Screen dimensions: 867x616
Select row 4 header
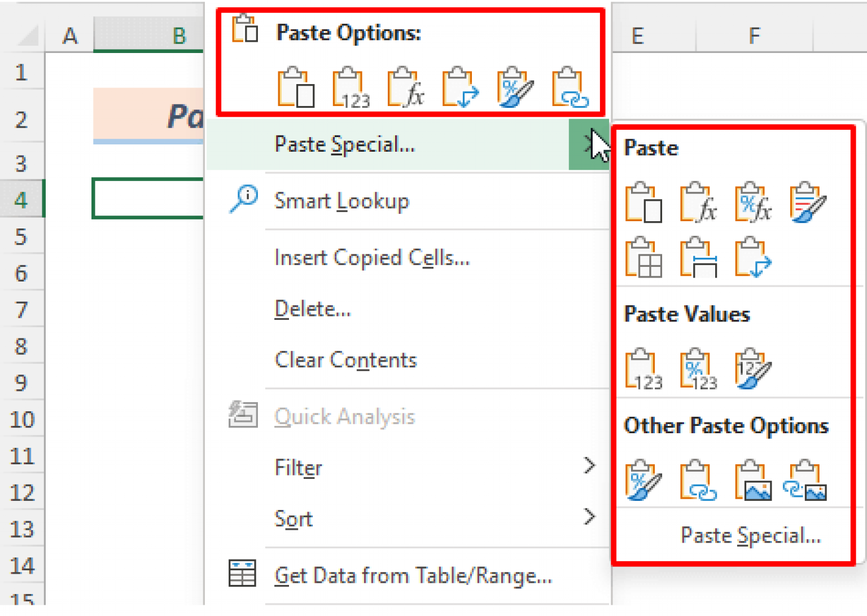[x=21, y=199]
